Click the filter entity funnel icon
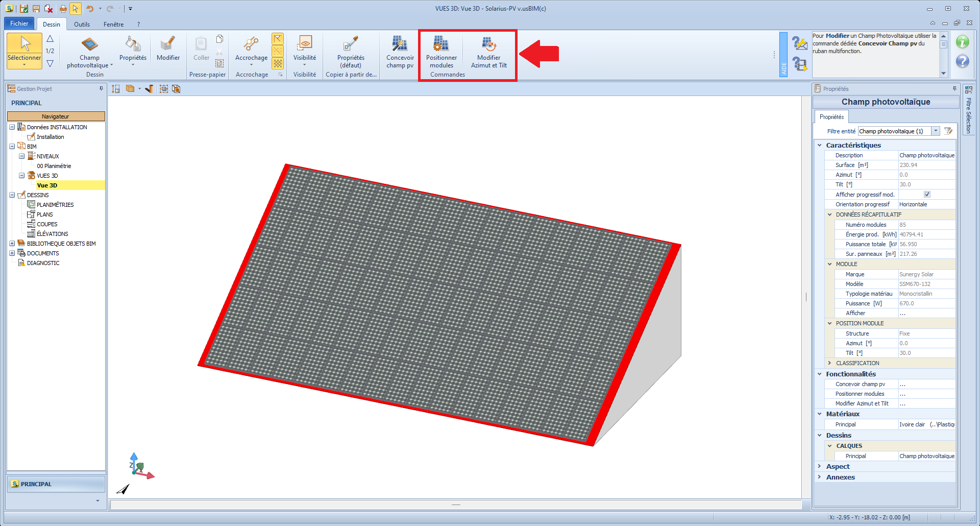This screenshot has height=526, width=980. point(948,131)
